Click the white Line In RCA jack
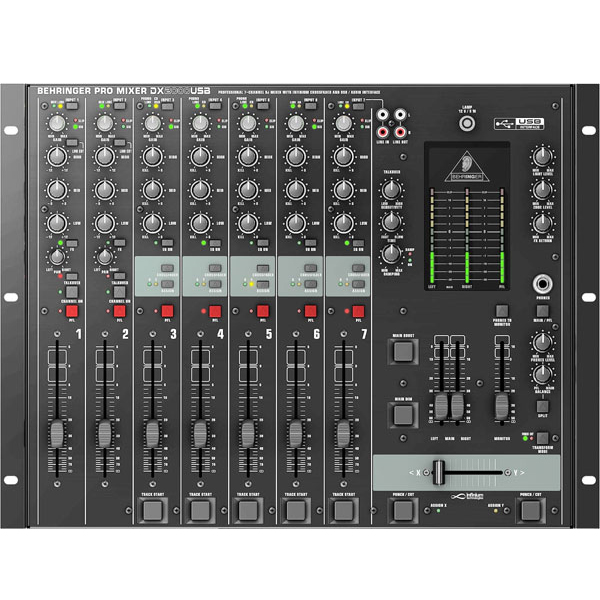 383,114
